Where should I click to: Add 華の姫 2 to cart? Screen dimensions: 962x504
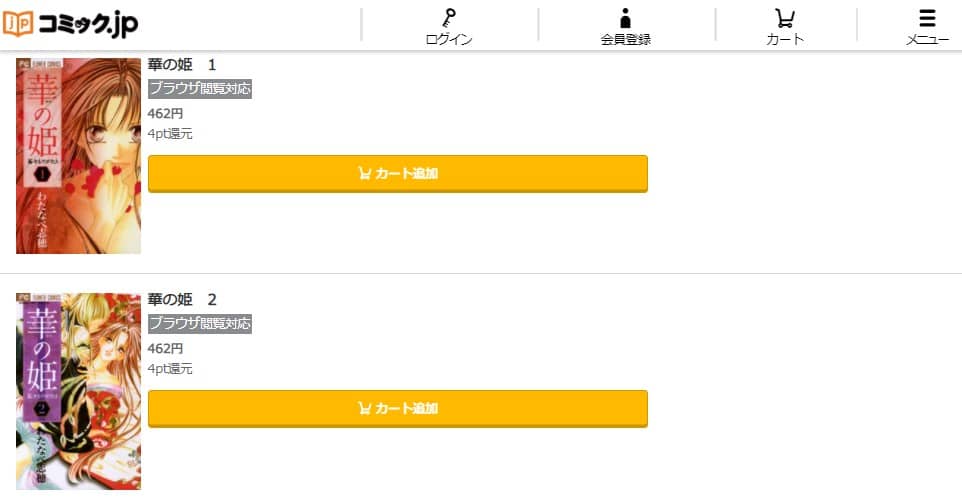pyautogui.click(x=398, y=409)
